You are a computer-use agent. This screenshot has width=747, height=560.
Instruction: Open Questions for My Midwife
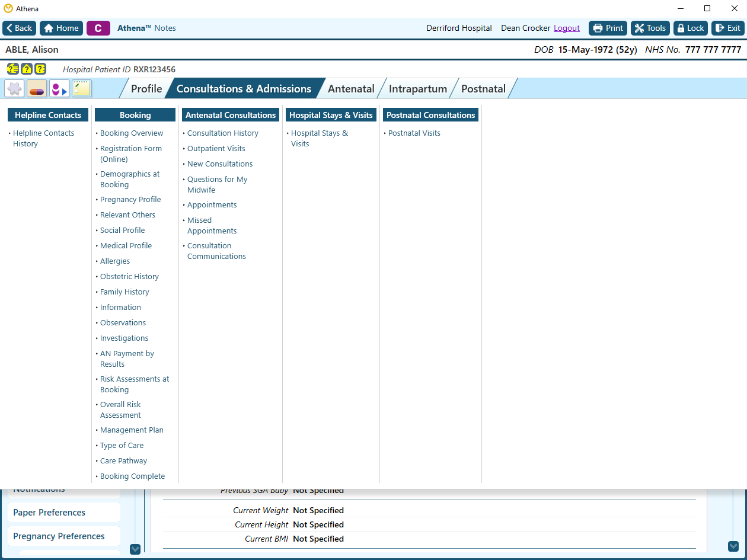[217, 185]
